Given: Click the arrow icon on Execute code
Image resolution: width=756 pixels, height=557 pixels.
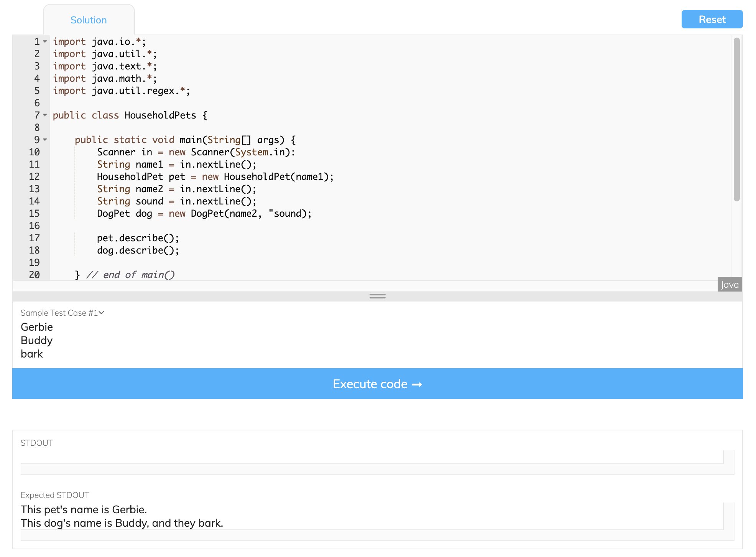Looking at the screenshot, I should pos(417,384).
